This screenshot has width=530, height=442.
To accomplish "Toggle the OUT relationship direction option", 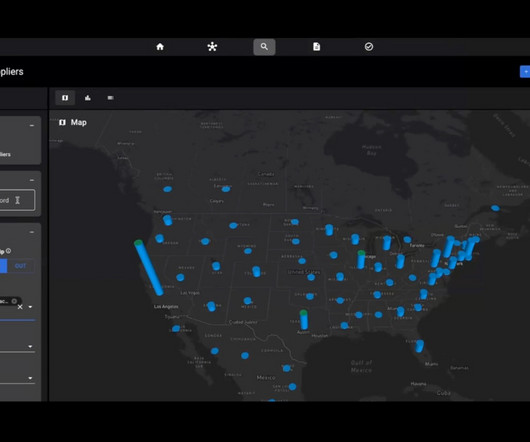I will pyautogui.click(x=21, y=266).
